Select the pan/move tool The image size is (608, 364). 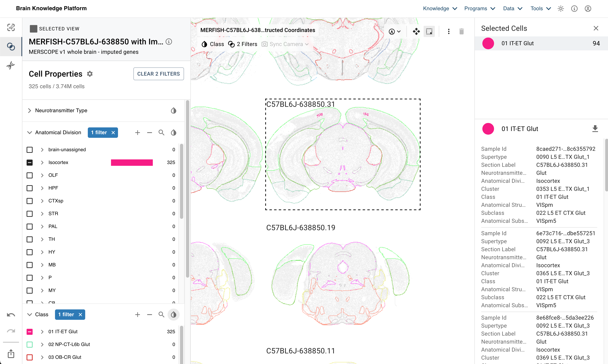(x=416, y=31)
